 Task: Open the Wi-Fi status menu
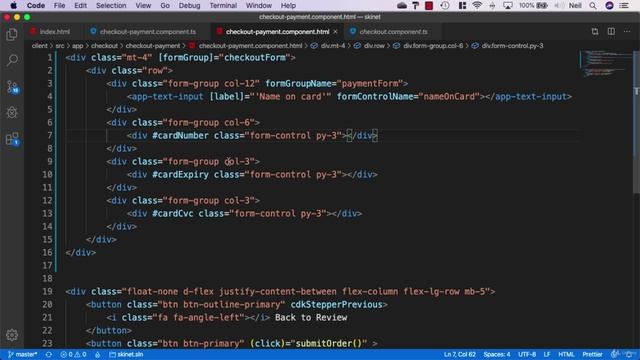(x=477, y=5)
